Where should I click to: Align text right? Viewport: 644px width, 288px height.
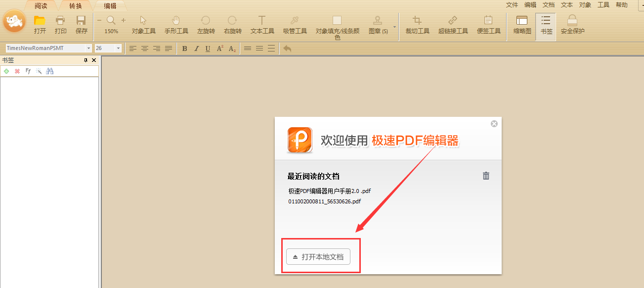[x=157, y=48]
